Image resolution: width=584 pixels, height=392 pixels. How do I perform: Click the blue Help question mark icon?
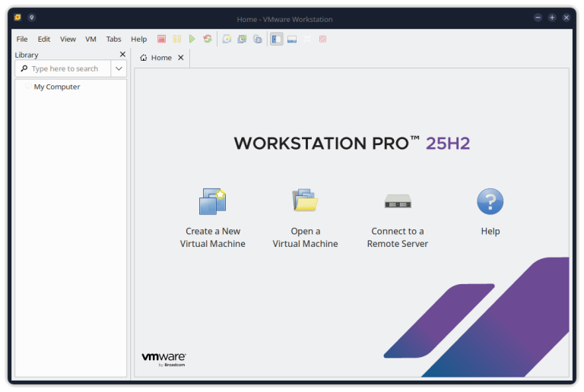tap(490, 201)
